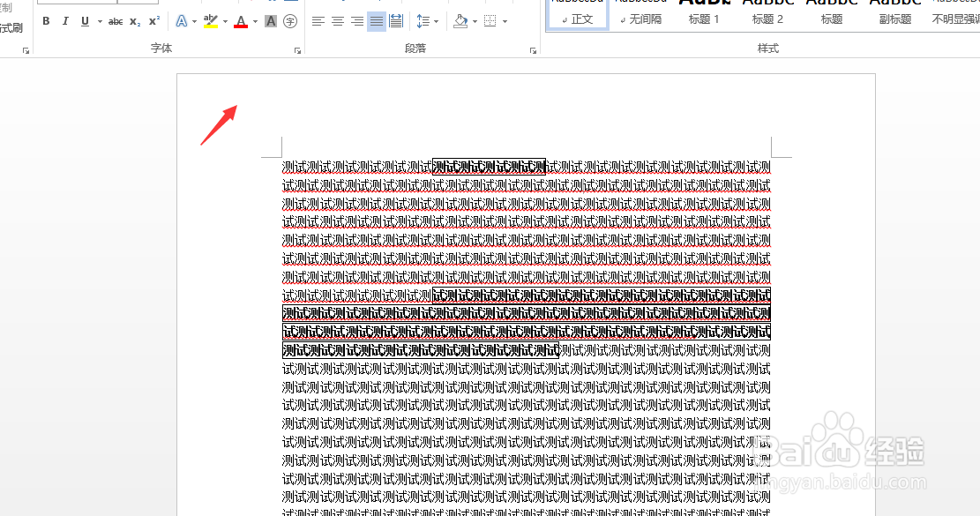980x516 pixels.
Task: Open the Font dialog launcher
Action: [x=297, y=50]
